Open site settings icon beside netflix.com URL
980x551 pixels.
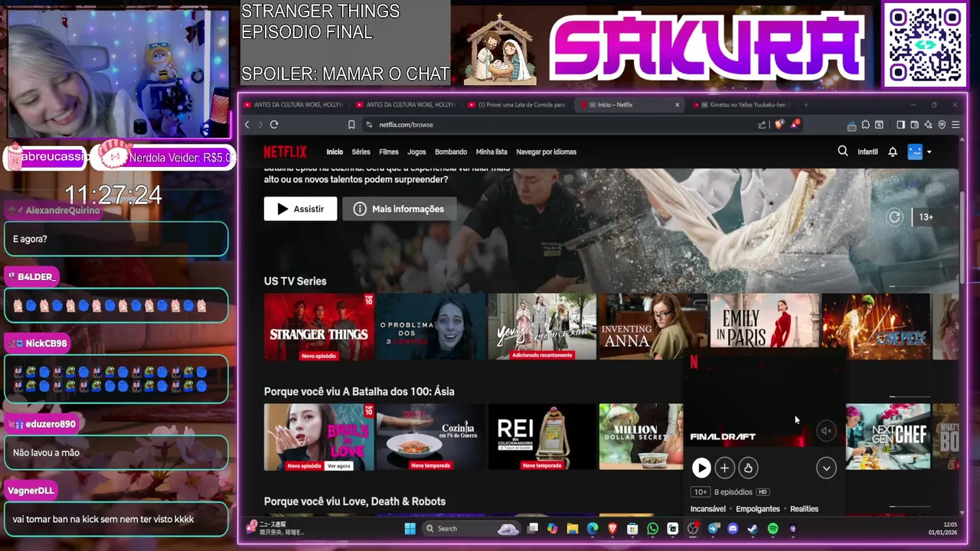[x=370, y=125]
